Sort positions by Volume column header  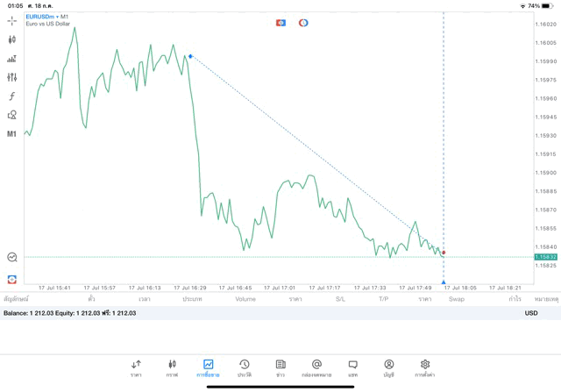[245, 299]
